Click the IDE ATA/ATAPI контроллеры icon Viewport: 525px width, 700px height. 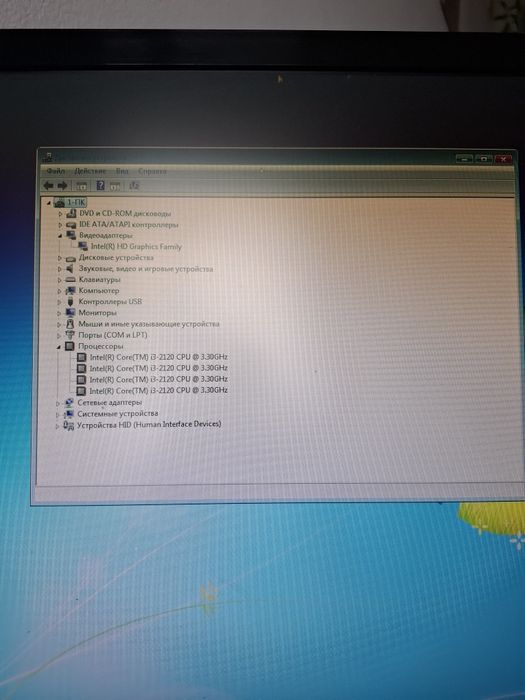pos(71,225)
